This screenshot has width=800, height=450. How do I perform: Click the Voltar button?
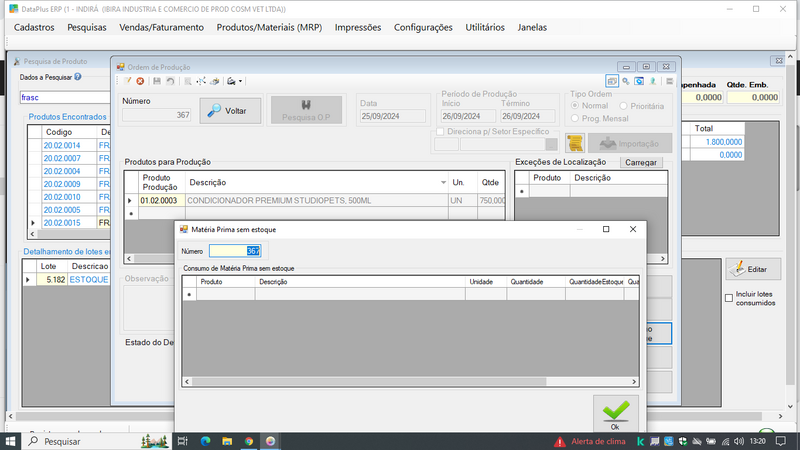pos(230,110)
